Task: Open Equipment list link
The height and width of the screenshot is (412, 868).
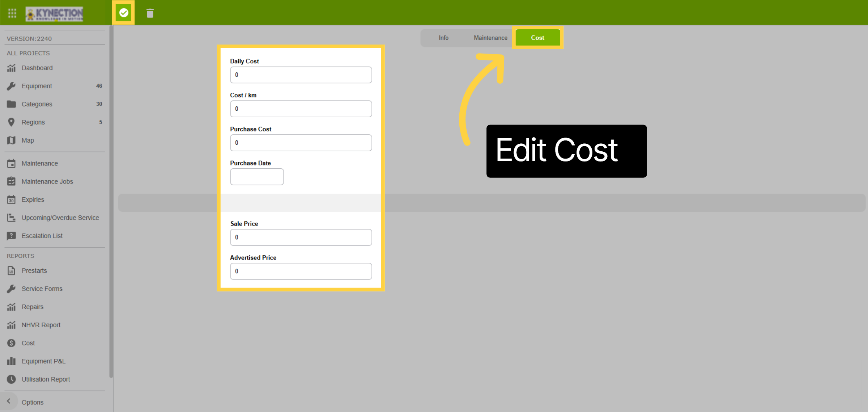Action: (37, 86)
